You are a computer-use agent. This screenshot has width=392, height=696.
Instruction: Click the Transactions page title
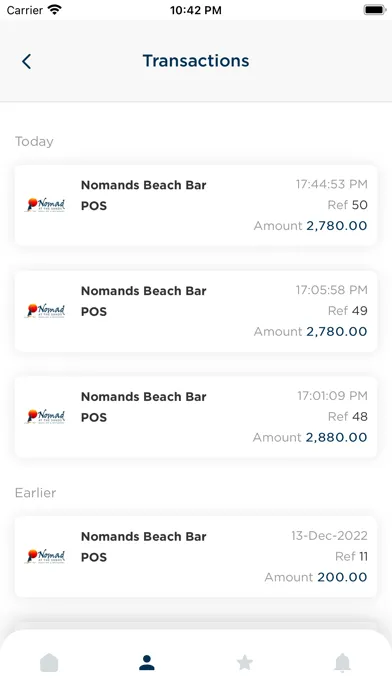[196, 61]
